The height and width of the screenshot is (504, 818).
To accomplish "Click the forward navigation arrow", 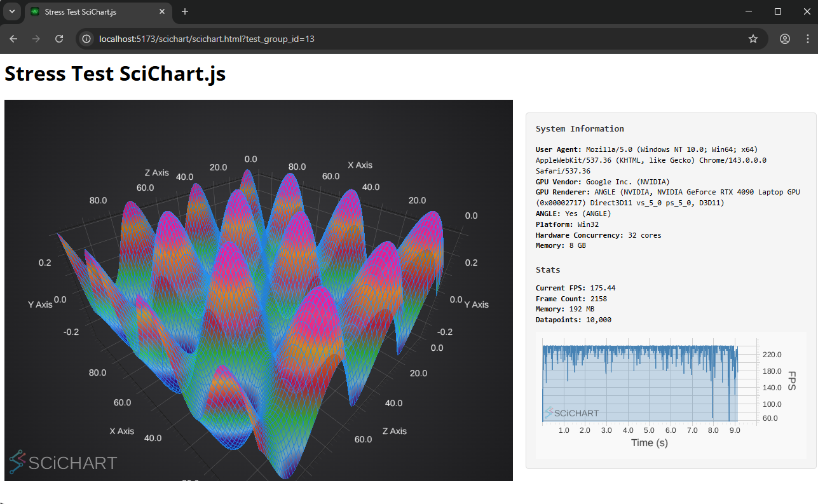I will (36, 39).
